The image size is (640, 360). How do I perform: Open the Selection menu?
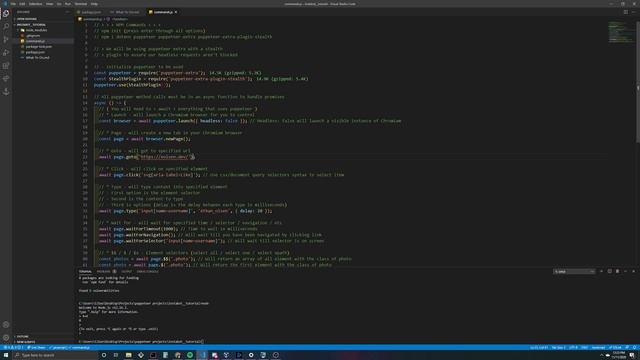(36, 4)
